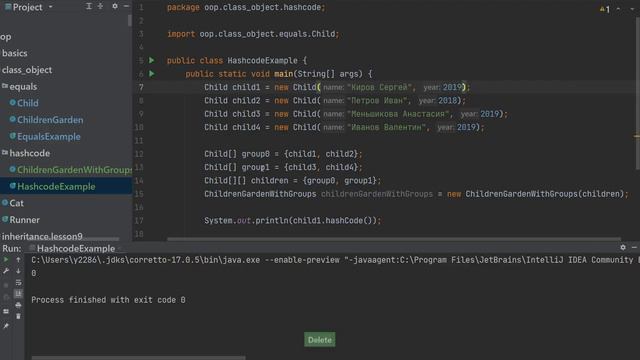Open Project panel gear options
Screen dimensions: 640x360
point(115,6)
